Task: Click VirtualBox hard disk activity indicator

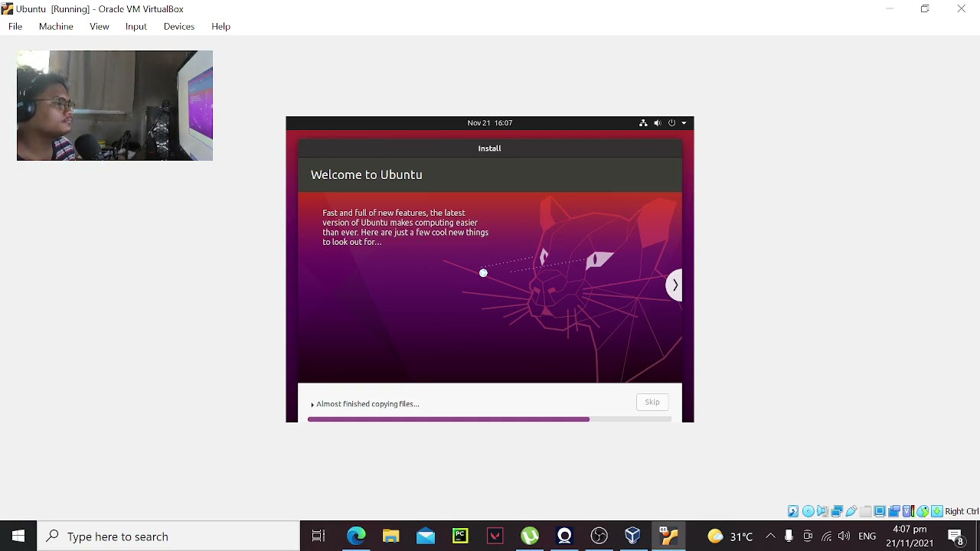Action: coord(793,511)
